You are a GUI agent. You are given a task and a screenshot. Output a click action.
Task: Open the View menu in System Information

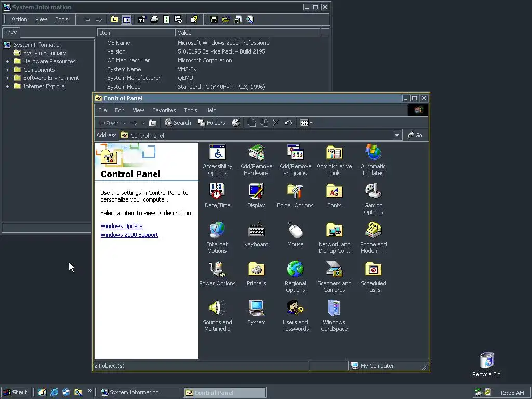pyautogui.click(x=41, y=19)
